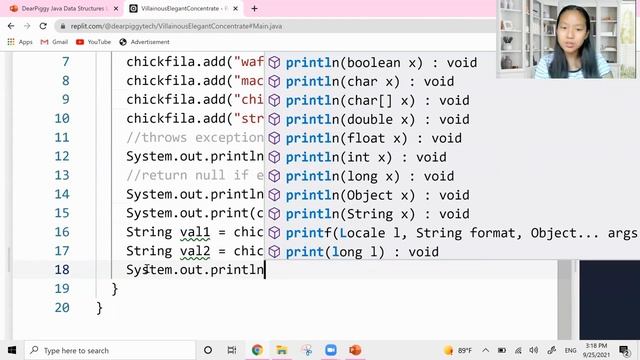Image resolution: width=640 pixels, height=360 pixels.
Task: Switch to VillainousElegantConcentrate tab
Action: point(183,9)
